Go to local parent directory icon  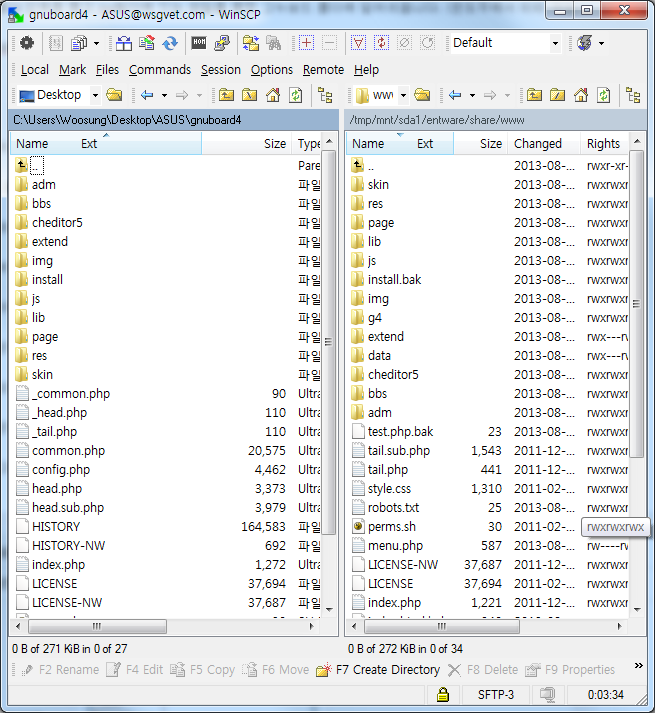[x=227, y=95]
